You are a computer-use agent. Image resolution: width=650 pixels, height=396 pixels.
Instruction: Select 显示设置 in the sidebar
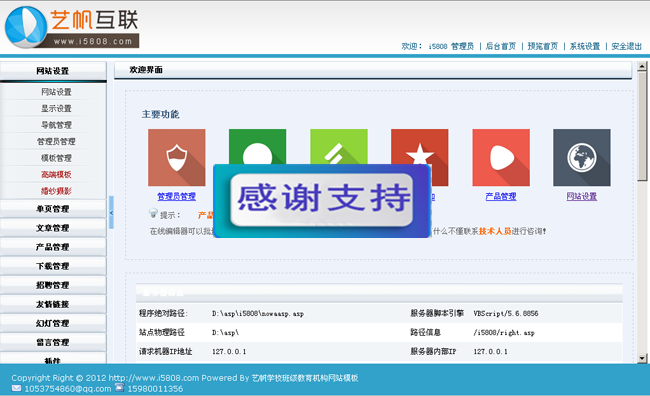(x=56, y=109)
